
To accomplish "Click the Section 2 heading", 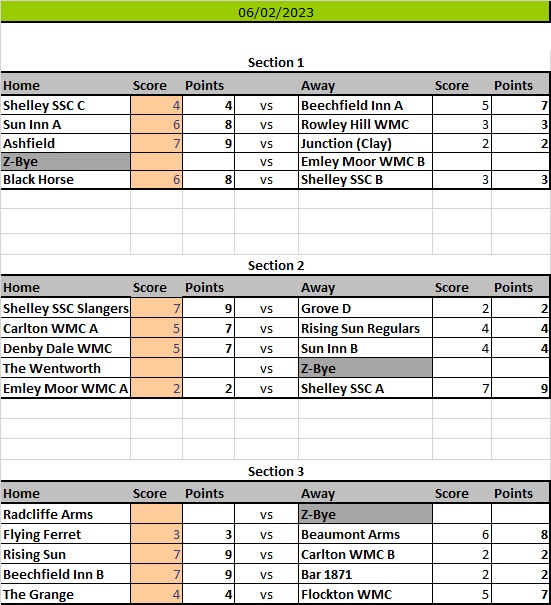I will pos(276,265).
